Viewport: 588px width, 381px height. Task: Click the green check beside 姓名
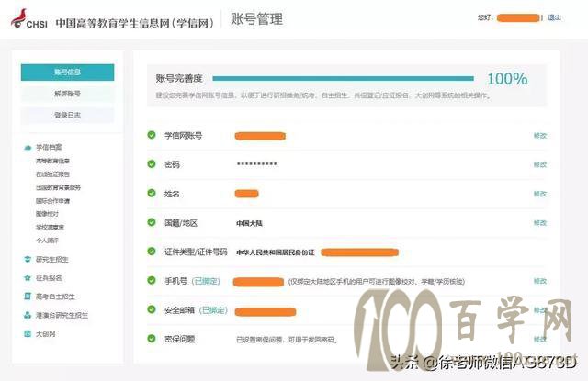click(152, 194)
